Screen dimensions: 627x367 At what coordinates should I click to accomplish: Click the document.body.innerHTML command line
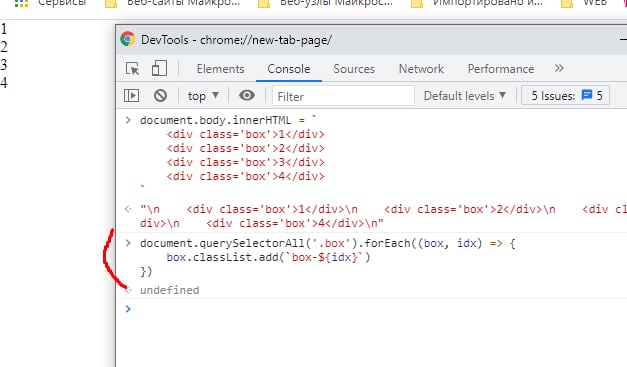click(228, 120)
